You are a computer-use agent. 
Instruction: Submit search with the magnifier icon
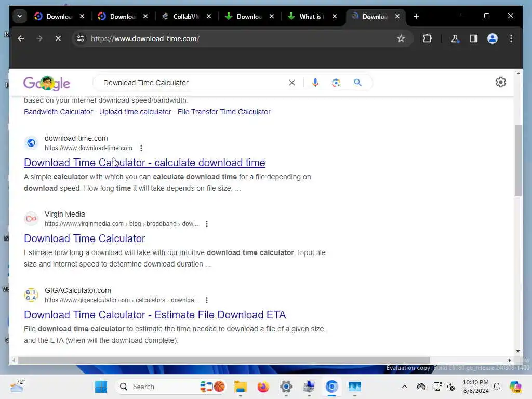coord(357,83)
